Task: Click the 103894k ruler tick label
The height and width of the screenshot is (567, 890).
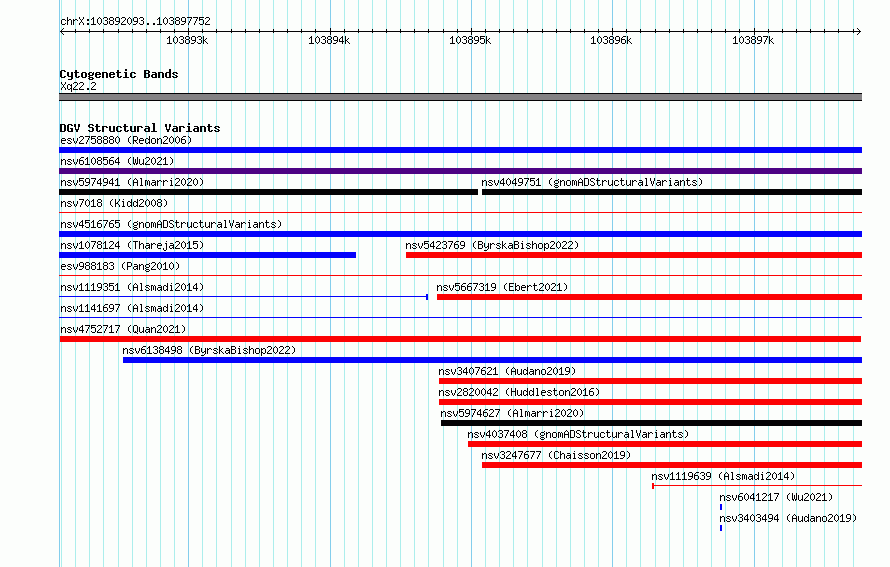Action: [x=329, y=40]
